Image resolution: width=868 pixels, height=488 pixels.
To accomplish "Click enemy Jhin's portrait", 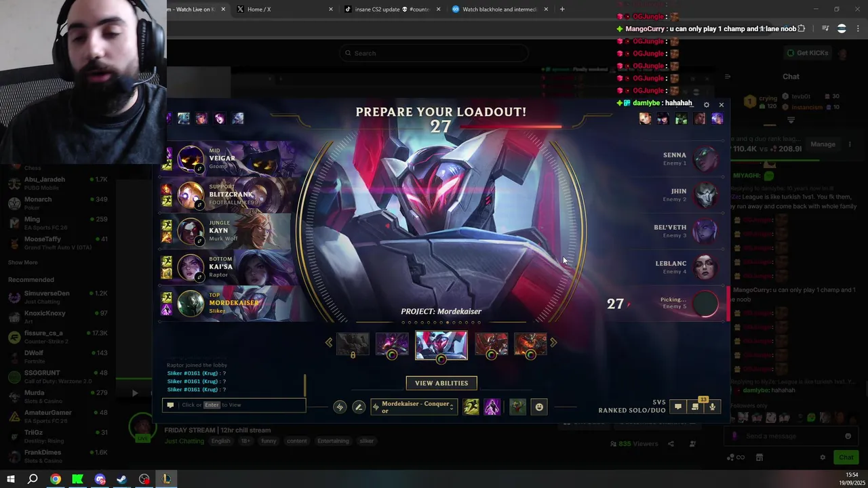I will [705, 195].
